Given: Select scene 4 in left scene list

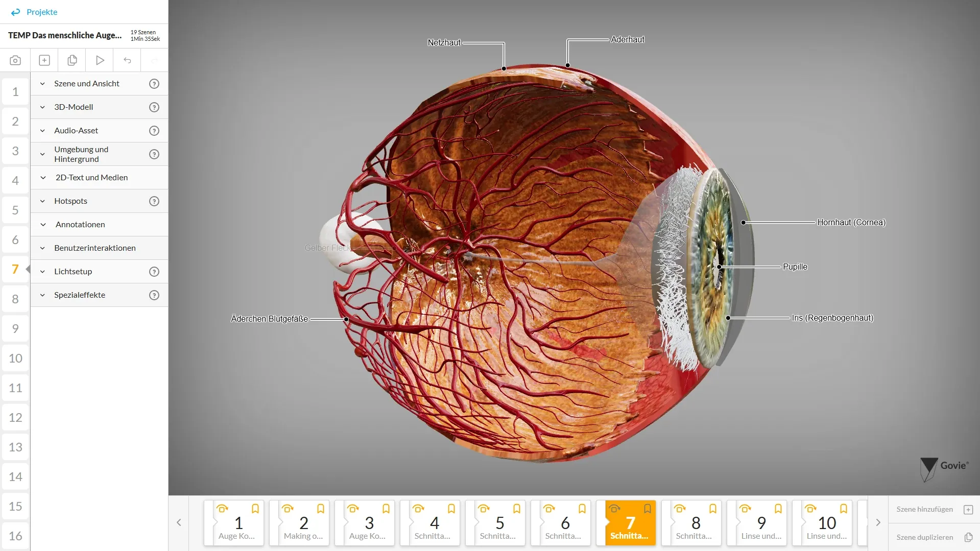Looking at the screenshot, I should (15, 181).
